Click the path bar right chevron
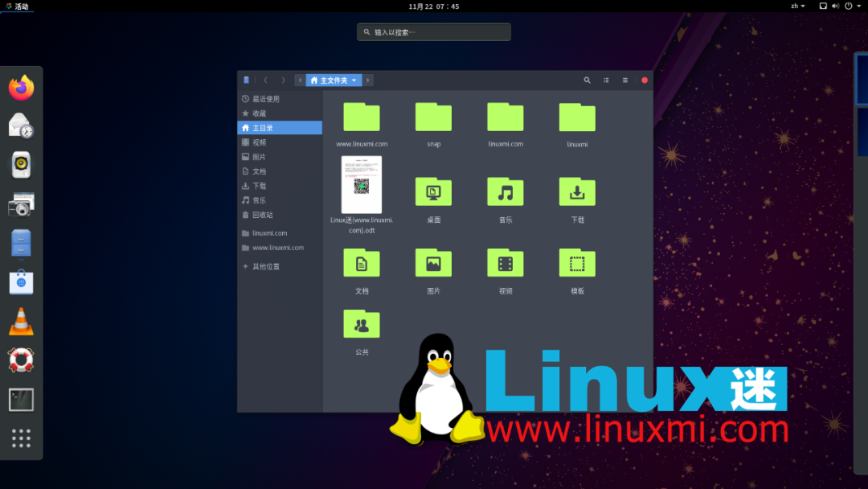 (x=367, y=80)
